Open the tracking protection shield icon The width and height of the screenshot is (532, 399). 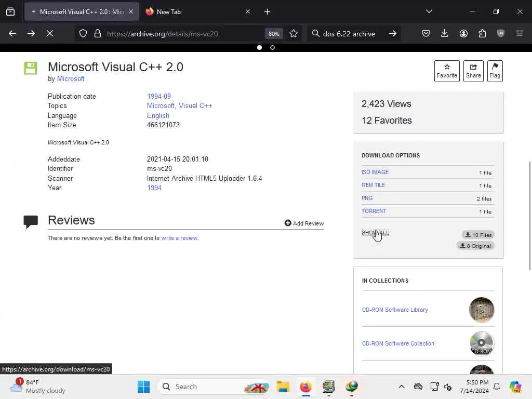click(x=83, y=33)
